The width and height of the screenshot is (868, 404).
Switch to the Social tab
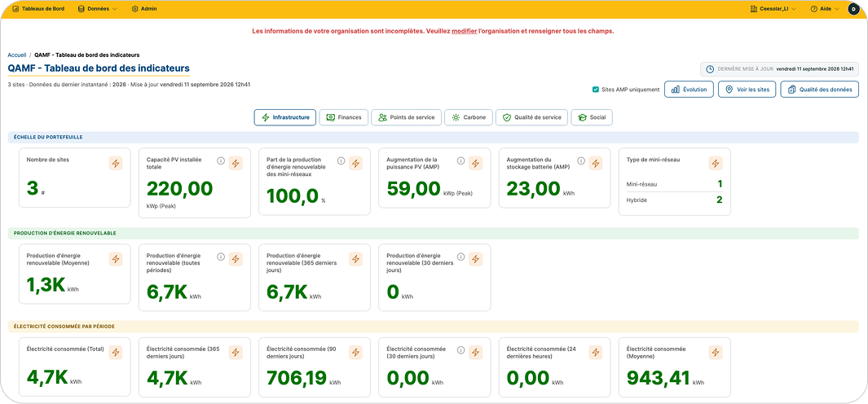(x=592, y=117)
